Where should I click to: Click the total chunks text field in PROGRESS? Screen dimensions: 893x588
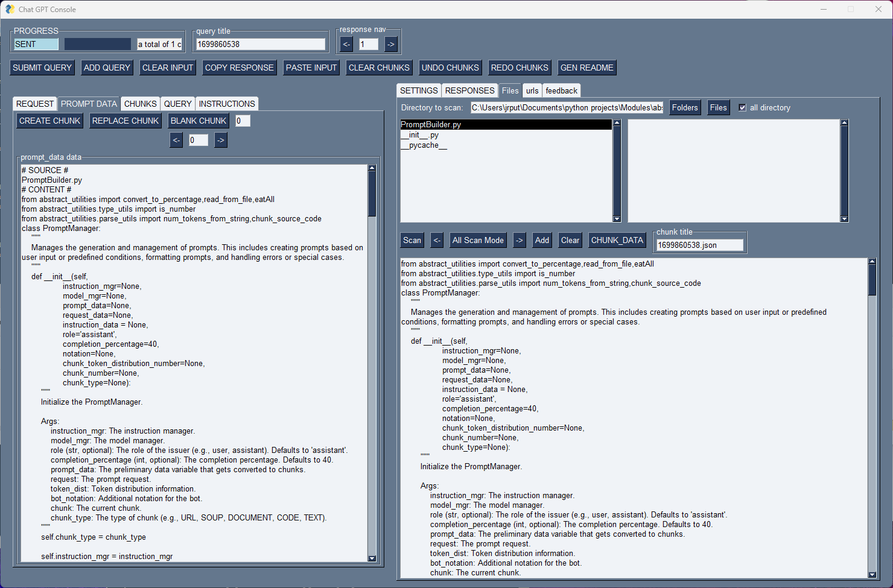[x=160, y=44]
